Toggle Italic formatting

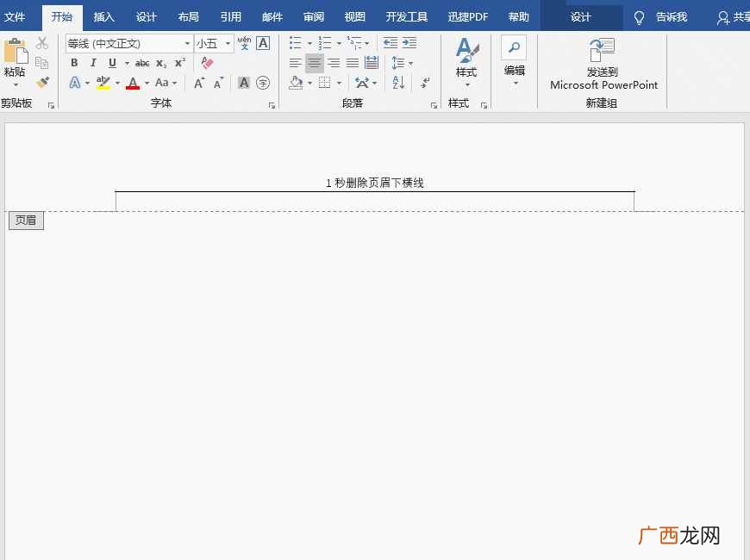pyautogui.click(x=93, y=63)
